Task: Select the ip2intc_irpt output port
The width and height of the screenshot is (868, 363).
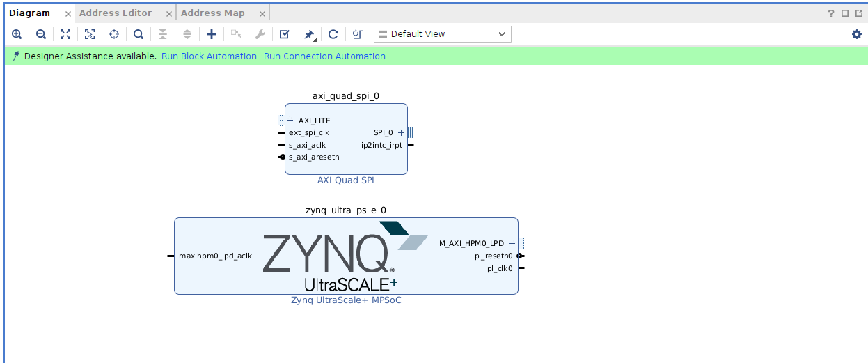Action: (x=381, y=145)
